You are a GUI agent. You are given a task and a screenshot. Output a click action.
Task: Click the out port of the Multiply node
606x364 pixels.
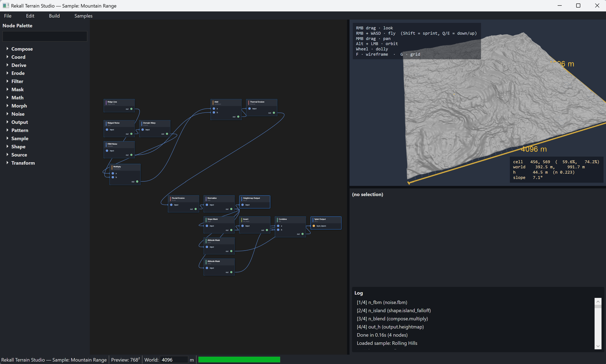click(137, 182)
